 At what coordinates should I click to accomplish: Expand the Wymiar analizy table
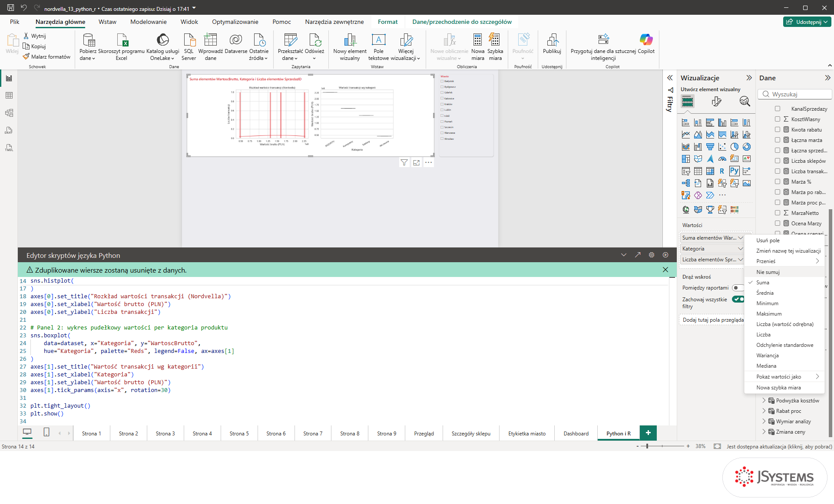point(764,421)
